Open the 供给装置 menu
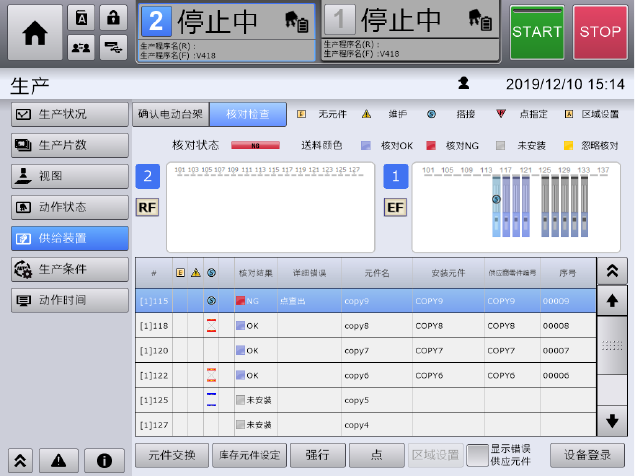 tap(70, 238)
